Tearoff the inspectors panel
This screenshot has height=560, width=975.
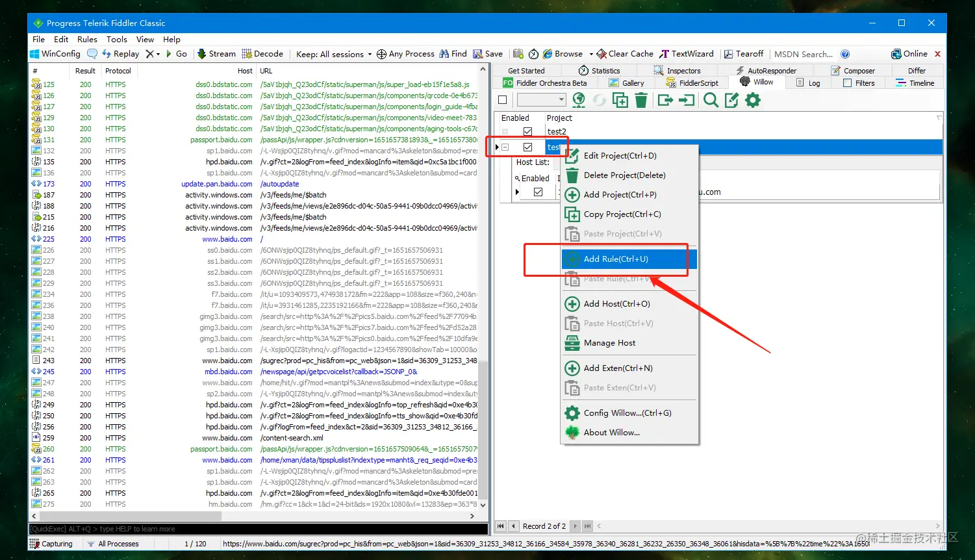(744, 54)
